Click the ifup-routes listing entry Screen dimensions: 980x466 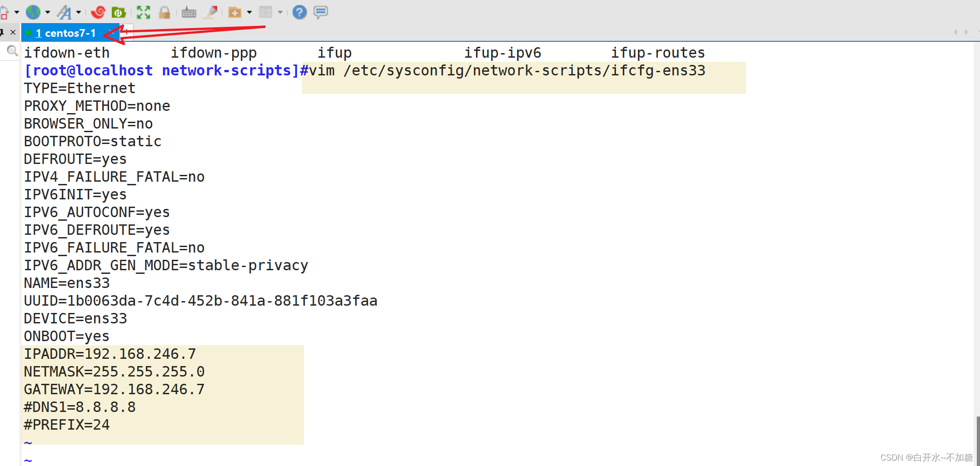(x=658, y=53)
